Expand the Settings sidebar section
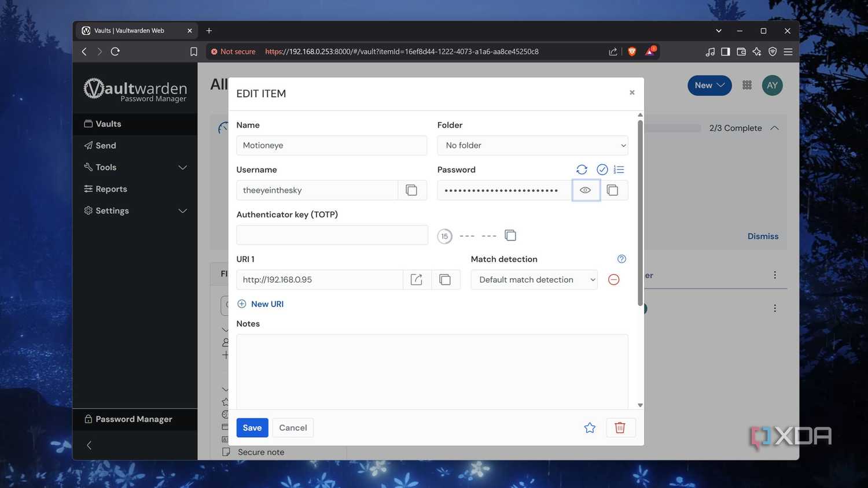This screenshot has width=868, height=488. pyautogui.click(x=135, y=211)
